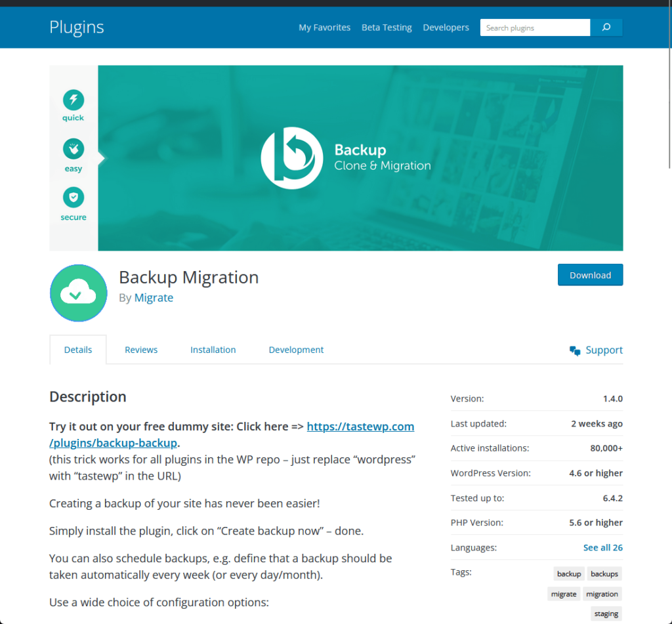Click the Plugins page title

tap(77, 27)
